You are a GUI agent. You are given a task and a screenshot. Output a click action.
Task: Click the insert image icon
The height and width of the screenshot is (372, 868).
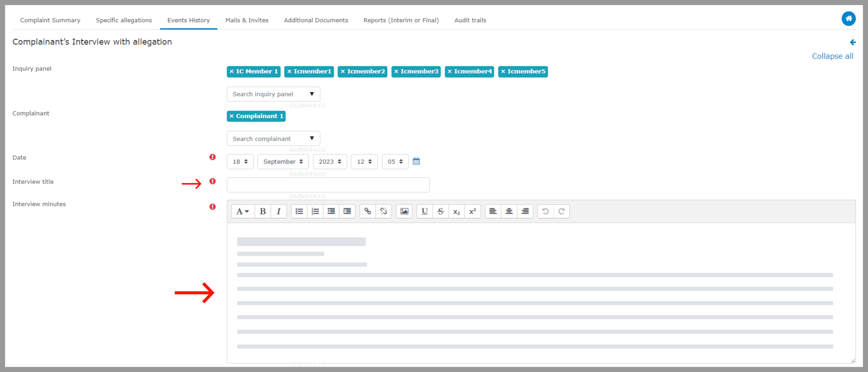404,211
